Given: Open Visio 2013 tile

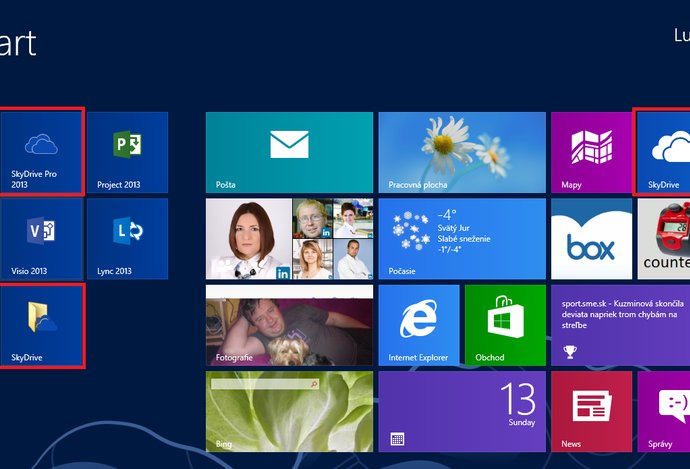Looking at the screenshot, I should coord(41,239).
